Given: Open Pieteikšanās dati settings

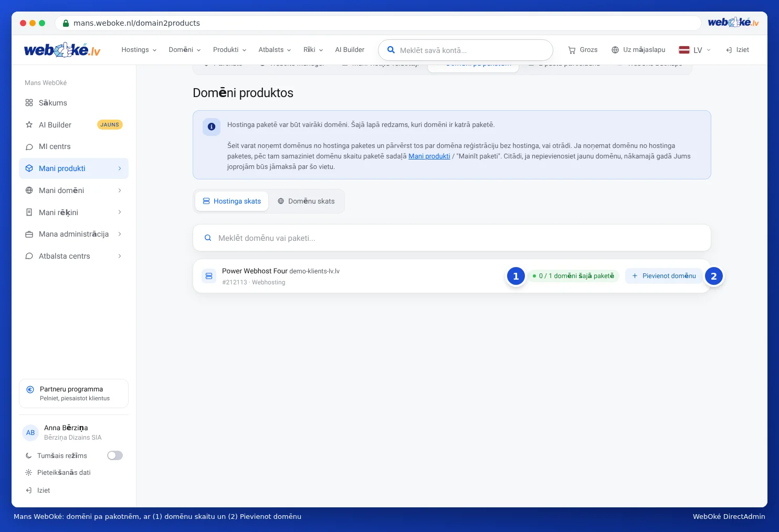Looking at the screenshot, I should [x=58, y=473].
